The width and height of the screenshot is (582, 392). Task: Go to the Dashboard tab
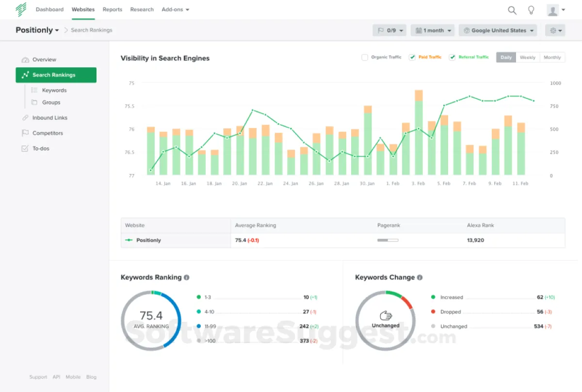pos(49,9)
